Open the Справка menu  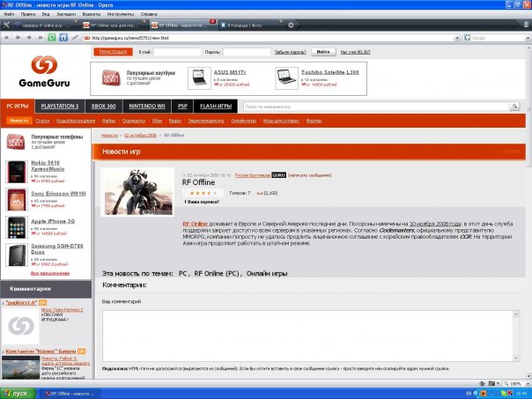pyautogui.click(x=149, y=14)
